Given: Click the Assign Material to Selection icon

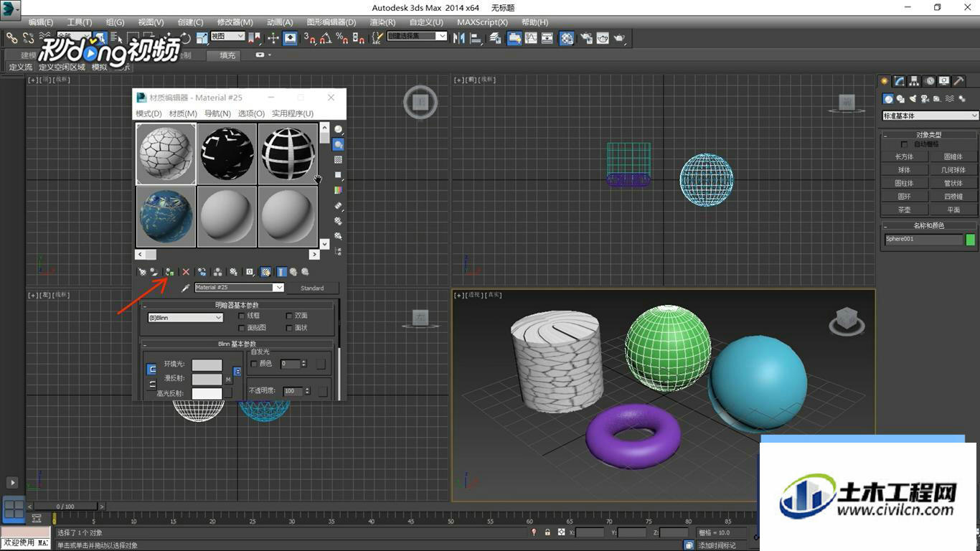Looking at the screenshot, I should pyautogui.click(x=170, y=272).
